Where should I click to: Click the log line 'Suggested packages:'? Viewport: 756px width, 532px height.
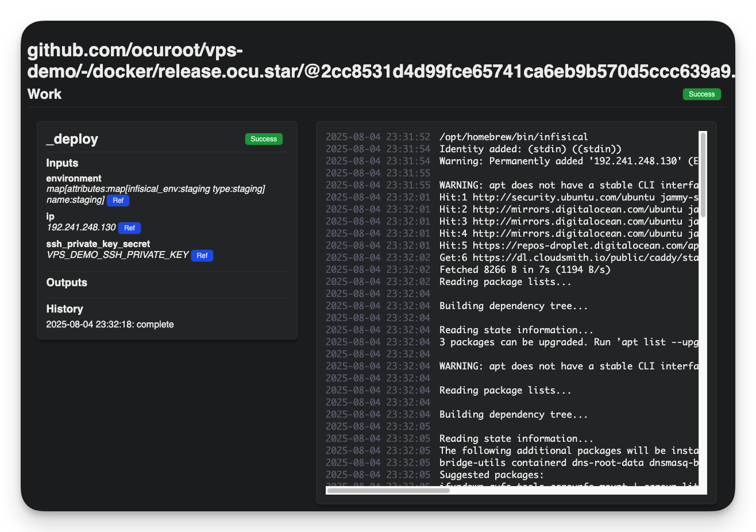click(491, 475)
